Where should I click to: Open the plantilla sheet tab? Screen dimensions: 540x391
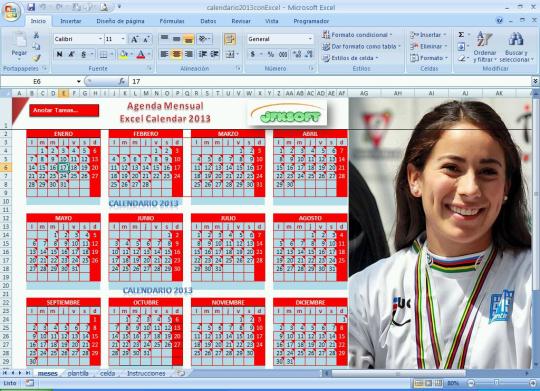[x=78, y=373]
